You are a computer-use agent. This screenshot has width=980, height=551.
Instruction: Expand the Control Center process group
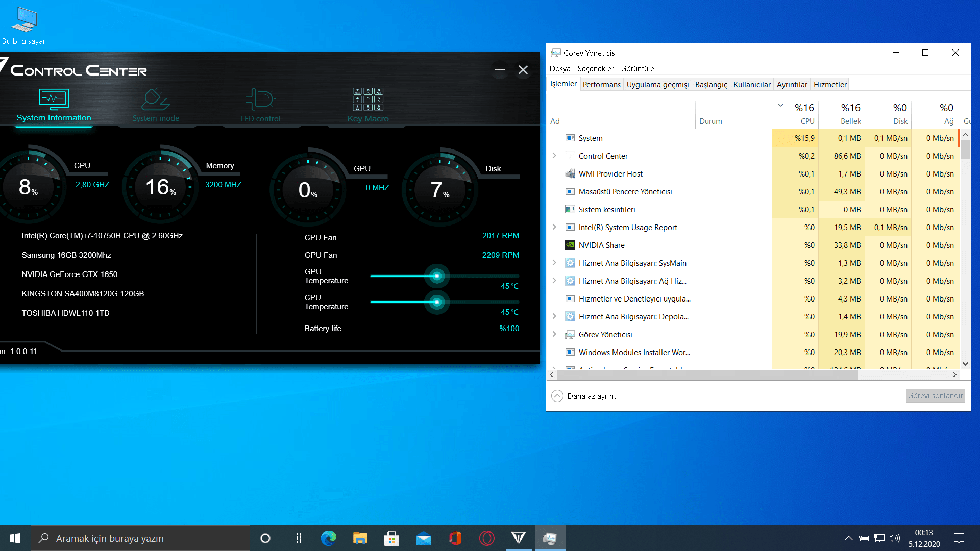554,156
